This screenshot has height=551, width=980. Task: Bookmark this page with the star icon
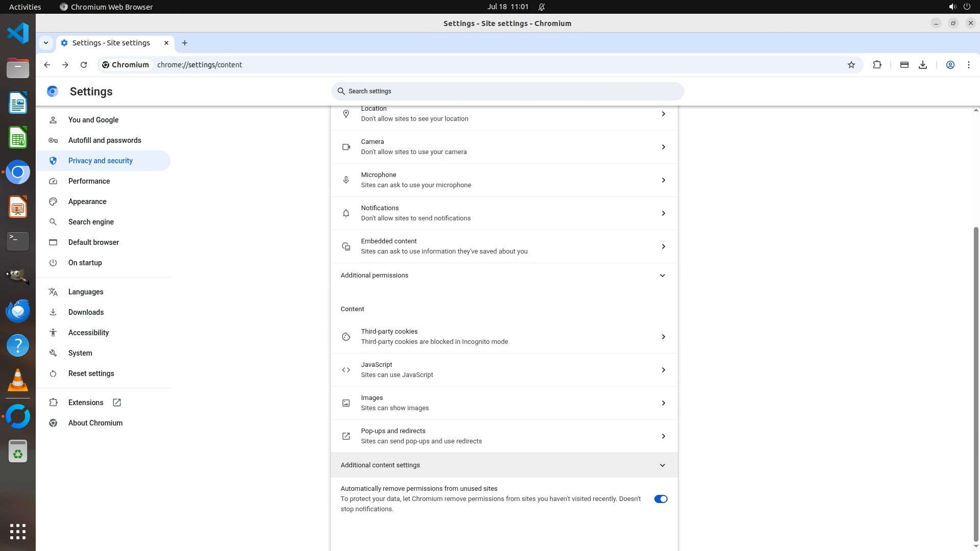851,65
